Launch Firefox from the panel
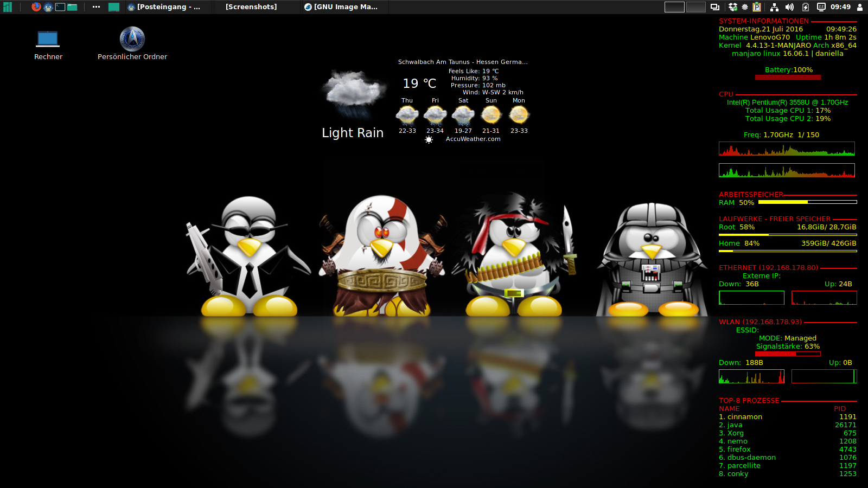 click(36, 7)
